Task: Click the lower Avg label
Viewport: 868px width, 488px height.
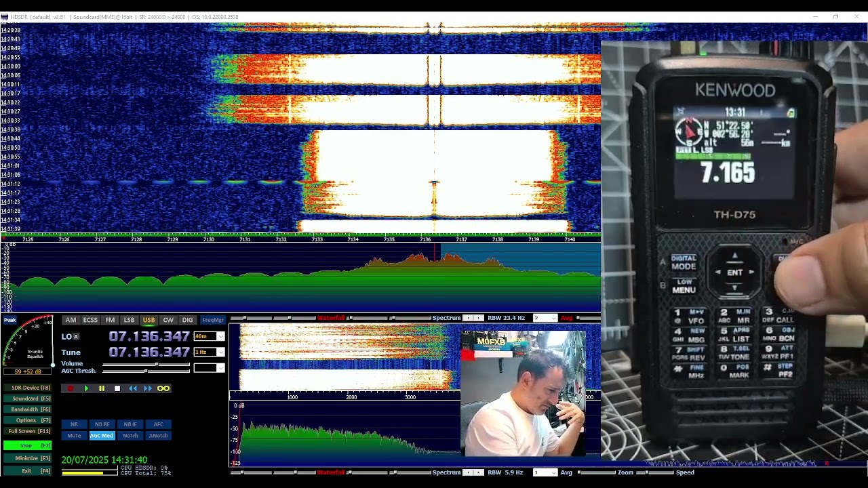Action: pos(566,472)
